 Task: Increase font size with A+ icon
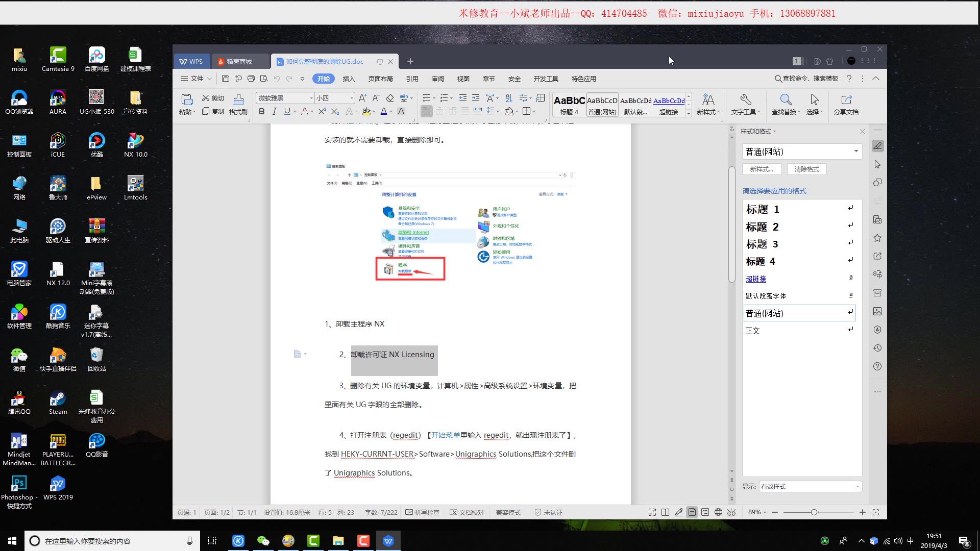[362, 98]
